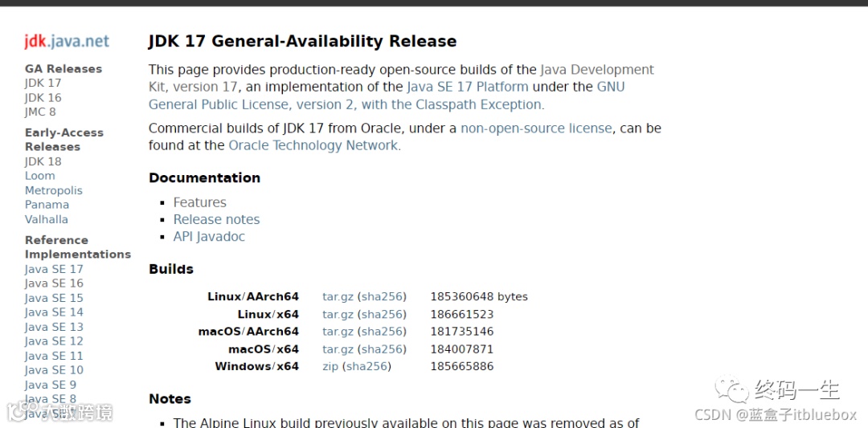Open the non-open-source license link

(536, 128)
